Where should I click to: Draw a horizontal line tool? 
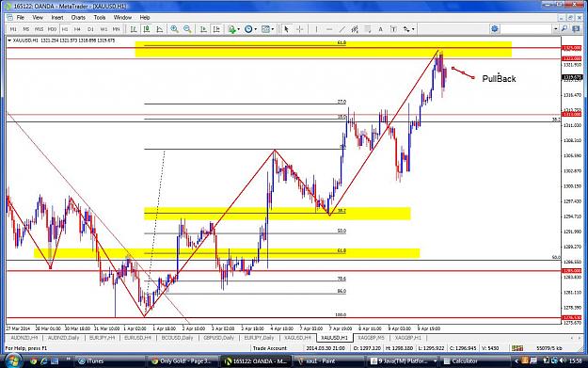[329, 29]
